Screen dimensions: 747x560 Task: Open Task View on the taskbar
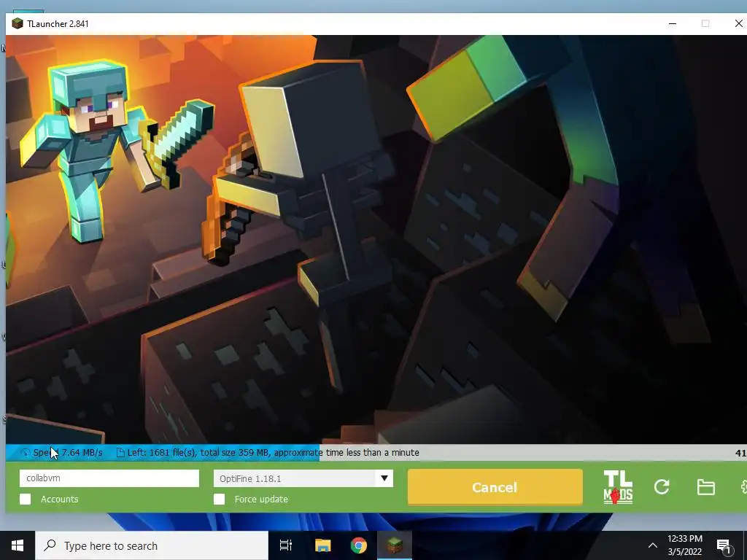click(x=285, y=545)
